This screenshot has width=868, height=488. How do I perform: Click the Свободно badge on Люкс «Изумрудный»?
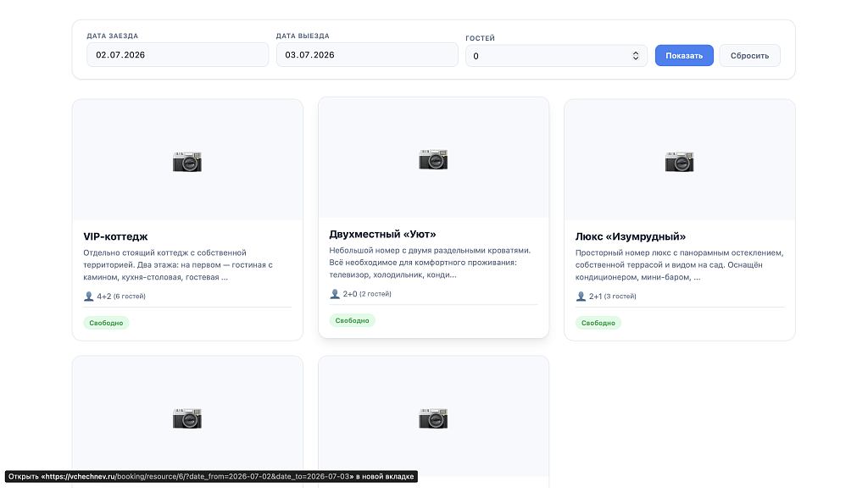(x=598, y=323)
